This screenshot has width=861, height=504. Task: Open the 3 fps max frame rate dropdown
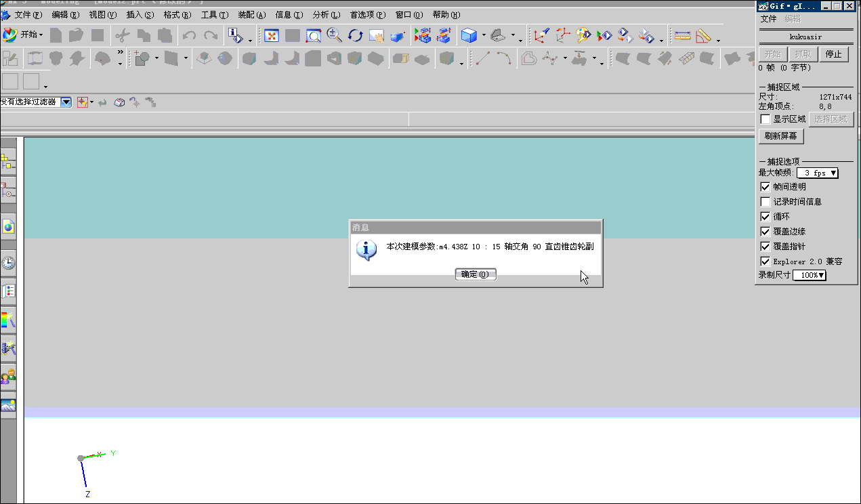[818, 173]
